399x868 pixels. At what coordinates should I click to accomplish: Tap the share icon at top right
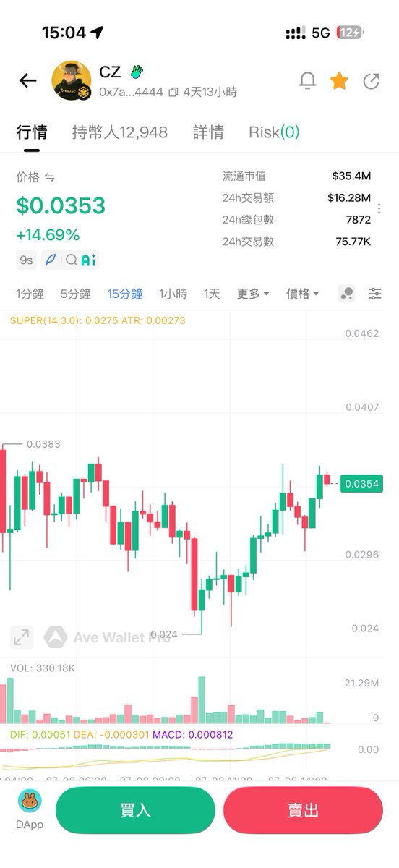[x=371, y=80]
